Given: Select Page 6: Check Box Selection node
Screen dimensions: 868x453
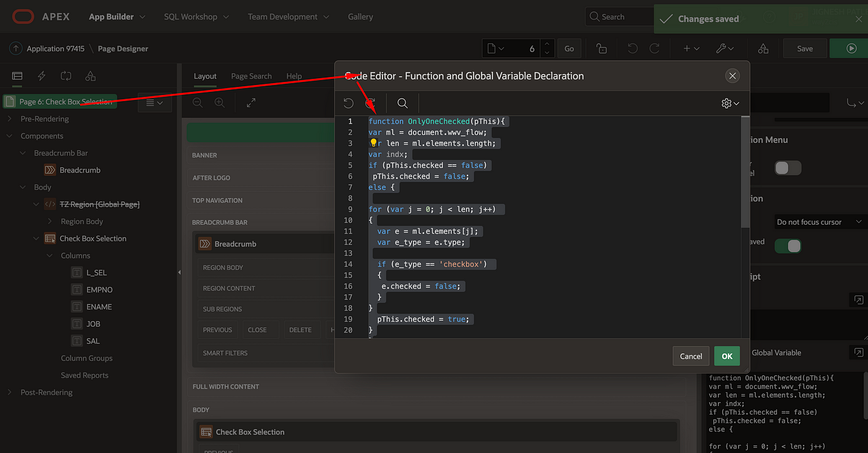Looking at the screenshot, I should (x=60, y=102).
